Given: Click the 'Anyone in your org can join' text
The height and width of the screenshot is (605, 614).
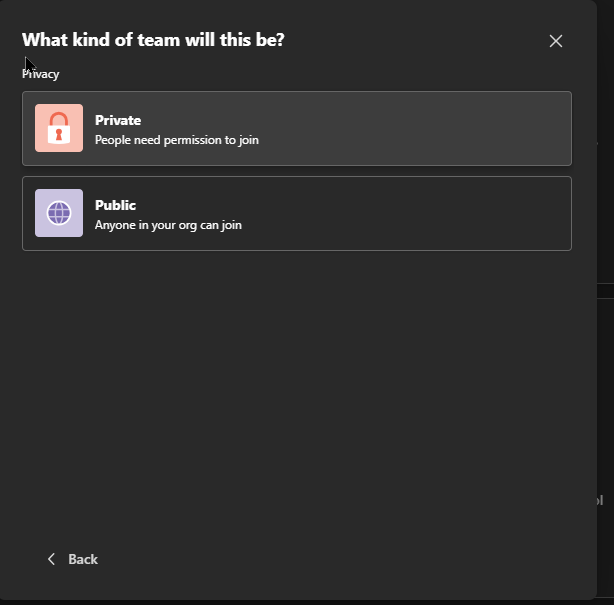Looking at the screenshot, I should (x=168, y=225).
